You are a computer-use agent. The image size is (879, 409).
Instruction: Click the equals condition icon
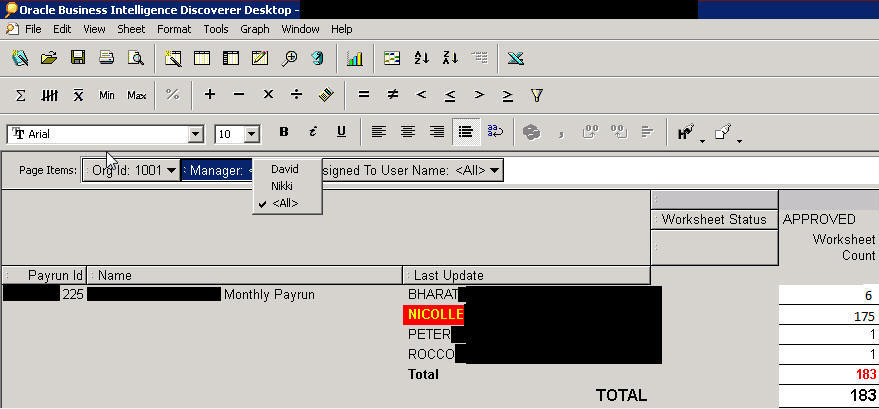(x=364, y=95)
